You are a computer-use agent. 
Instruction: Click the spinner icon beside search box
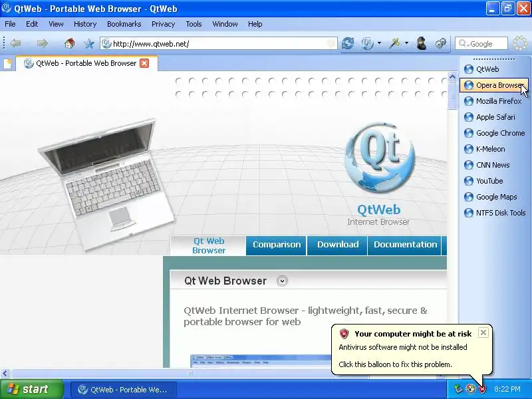(520, 43)
